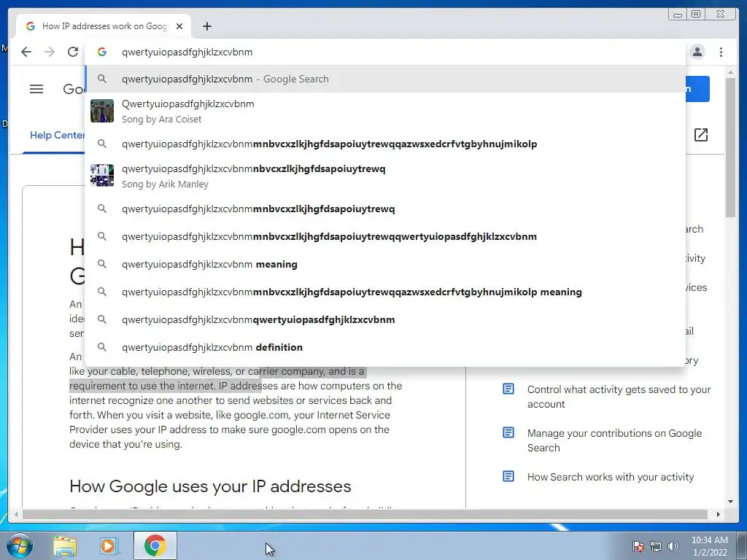Click the paragraph text mentioning 'google.com opens on'

coord(236,408)
